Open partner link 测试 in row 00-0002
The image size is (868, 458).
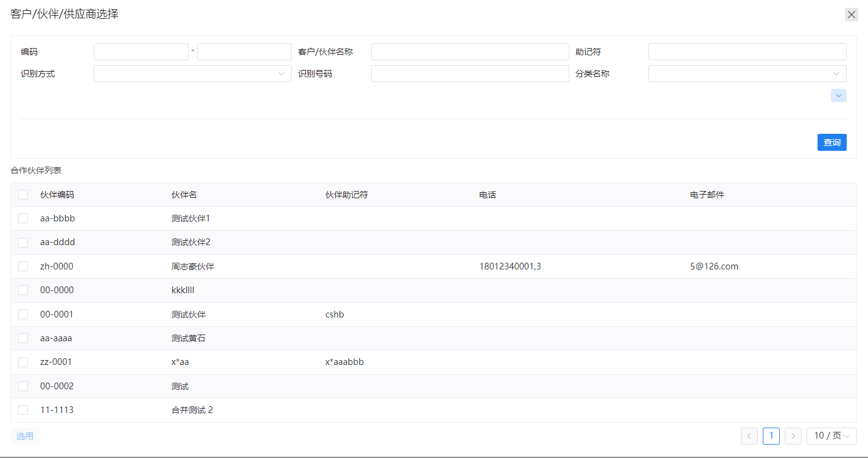click(x=180, y=386)
